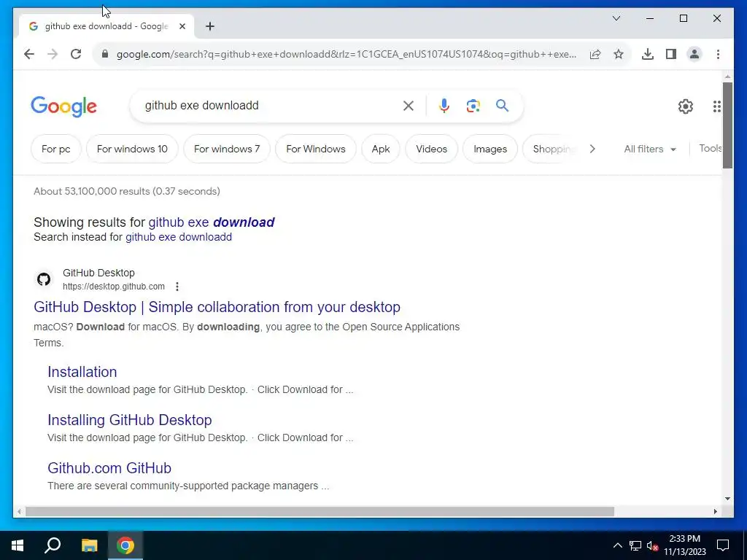Select the For Windows filter chip
This screenshot has height=560, width=747.
tap(315, 149)
